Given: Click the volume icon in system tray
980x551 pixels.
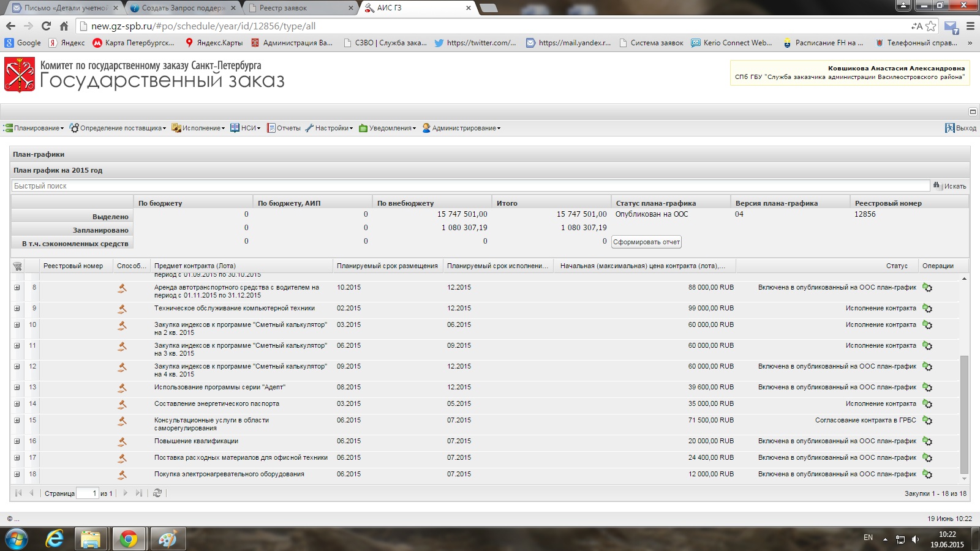Looking at the screenshot, I should tap(915, 539).
